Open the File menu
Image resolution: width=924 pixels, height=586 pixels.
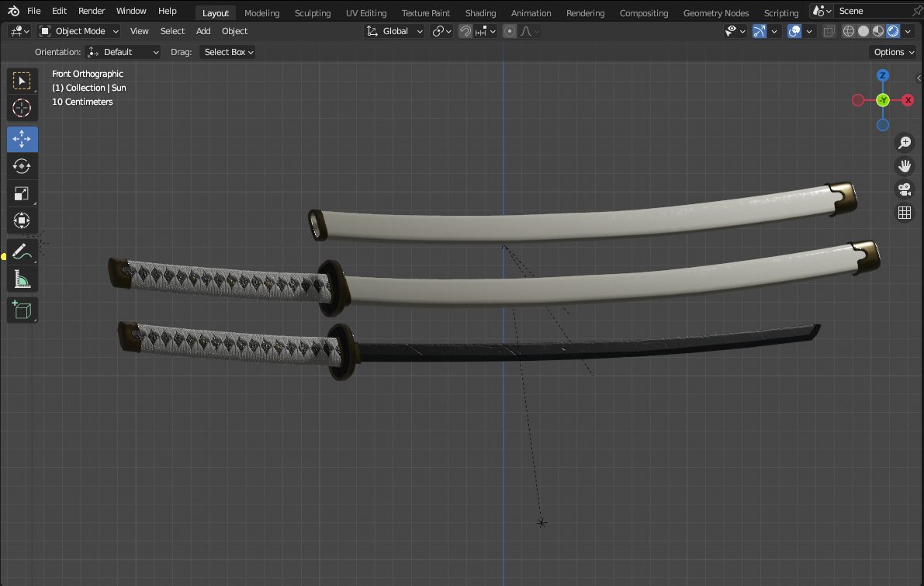click(34, 11)
